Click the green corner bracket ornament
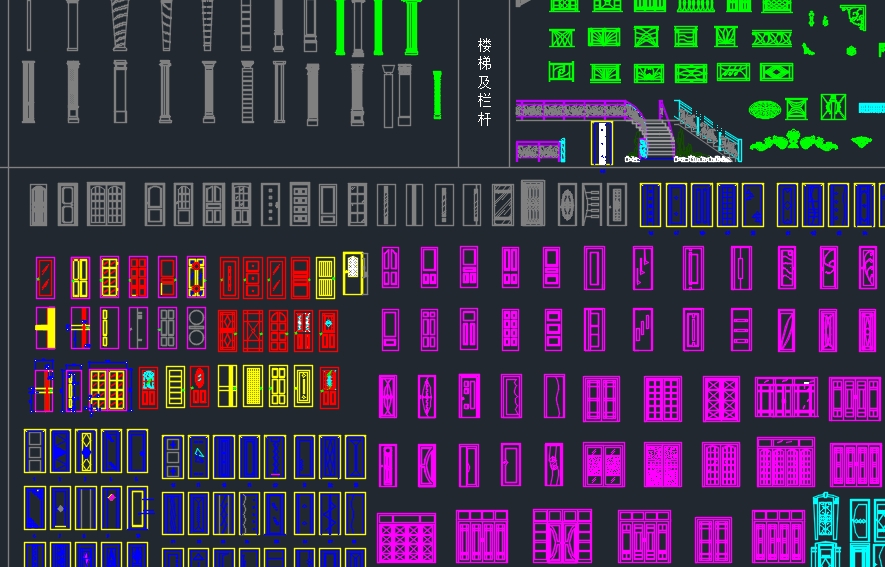This screenshot has height=567, width=885. point(853,17)
